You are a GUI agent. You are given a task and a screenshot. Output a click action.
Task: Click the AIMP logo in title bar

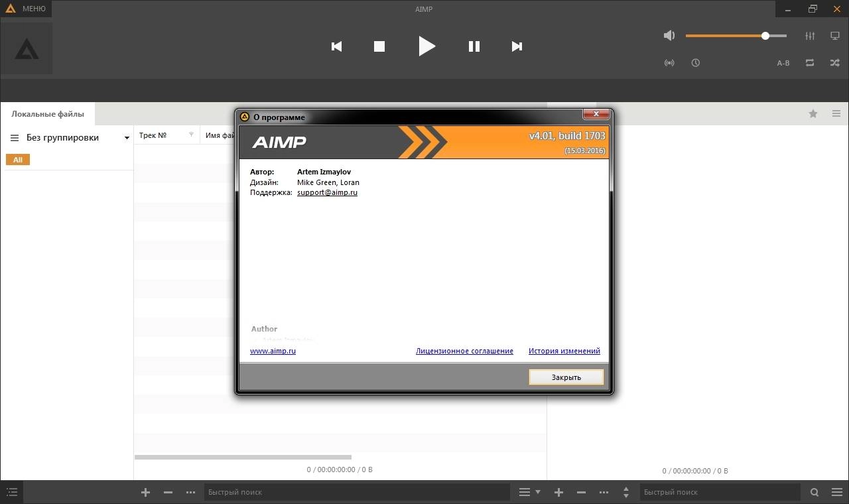point(10,9)
